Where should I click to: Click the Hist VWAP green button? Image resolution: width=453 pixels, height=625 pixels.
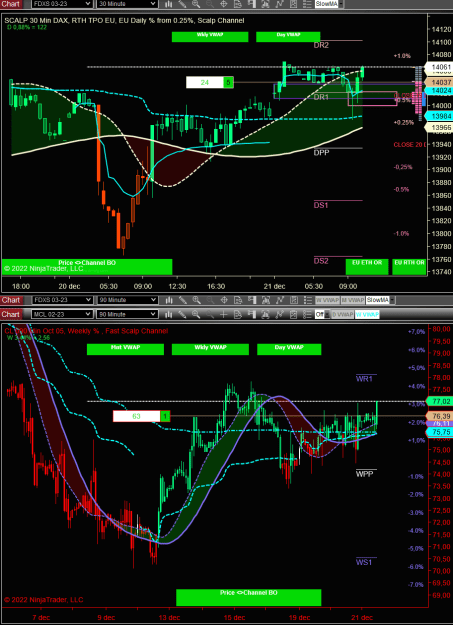point(125,349)
